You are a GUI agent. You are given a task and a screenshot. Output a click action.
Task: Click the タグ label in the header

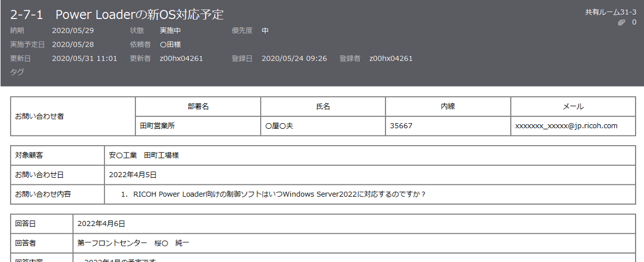[x=17, y=73]
